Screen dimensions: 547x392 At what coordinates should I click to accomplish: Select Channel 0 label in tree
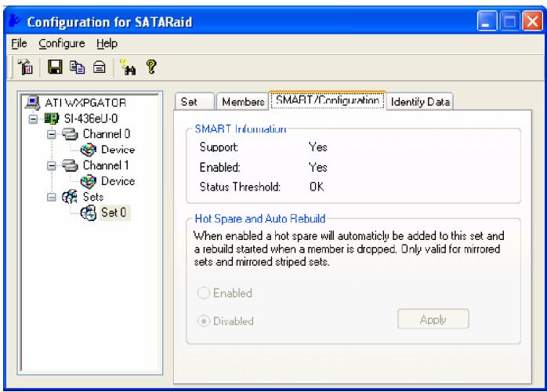tap(107, 134)
